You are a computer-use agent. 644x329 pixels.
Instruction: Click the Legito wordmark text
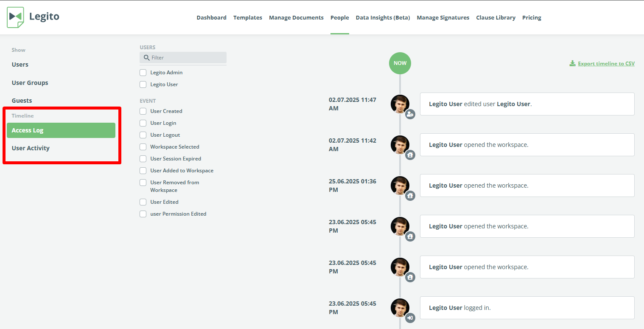coord(44,17)
